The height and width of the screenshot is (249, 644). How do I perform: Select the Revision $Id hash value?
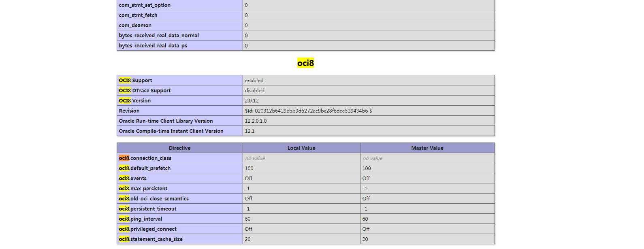pyautogui.click(x=308, y=111)
